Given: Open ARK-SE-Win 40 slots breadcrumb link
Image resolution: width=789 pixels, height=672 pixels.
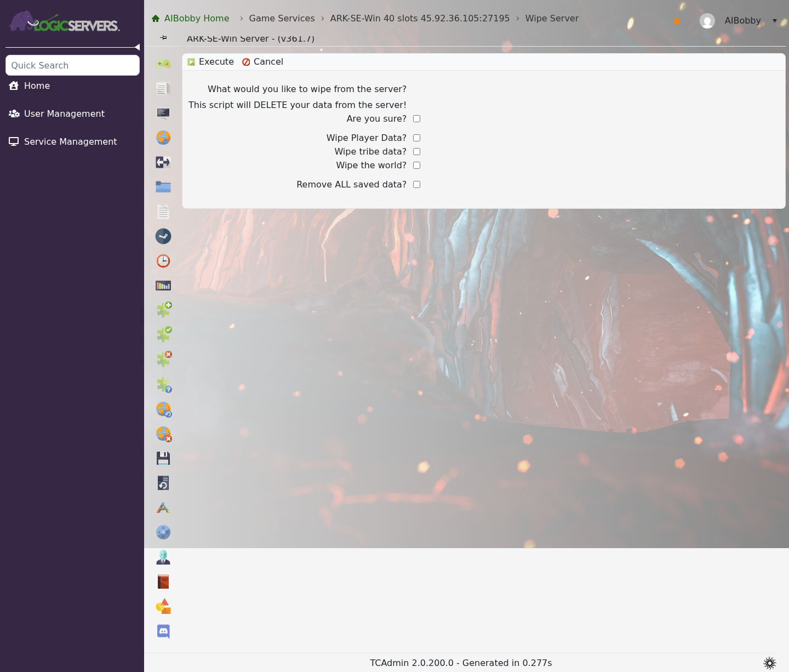Looking at the screenshot, I should tap(420, 19).
